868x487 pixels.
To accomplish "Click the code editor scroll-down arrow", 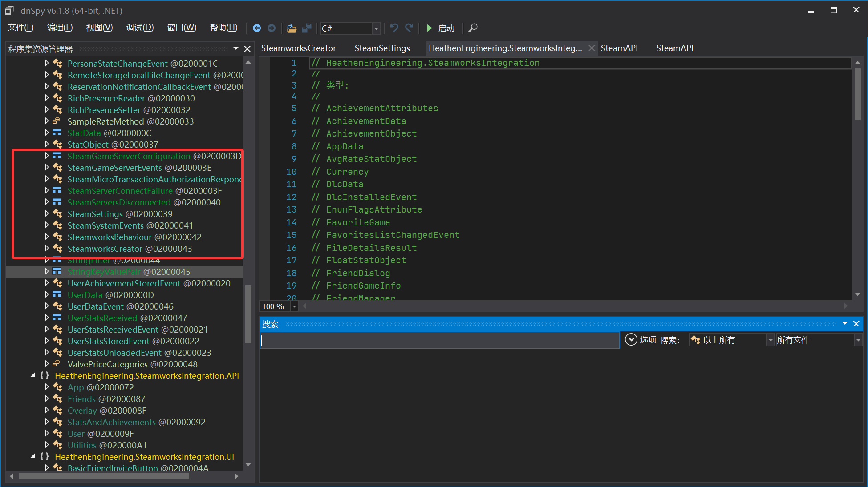I will [858, 294].
